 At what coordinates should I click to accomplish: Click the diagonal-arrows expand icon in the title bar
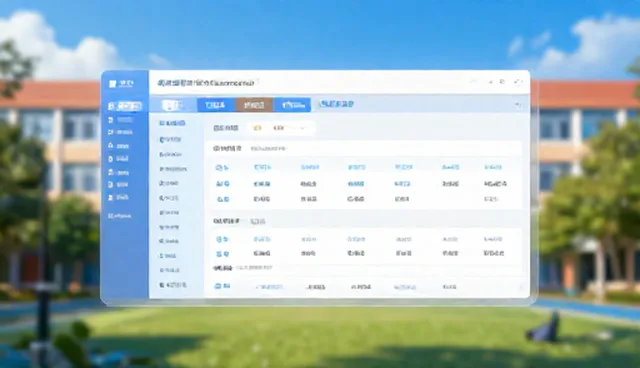pos(518,82)
